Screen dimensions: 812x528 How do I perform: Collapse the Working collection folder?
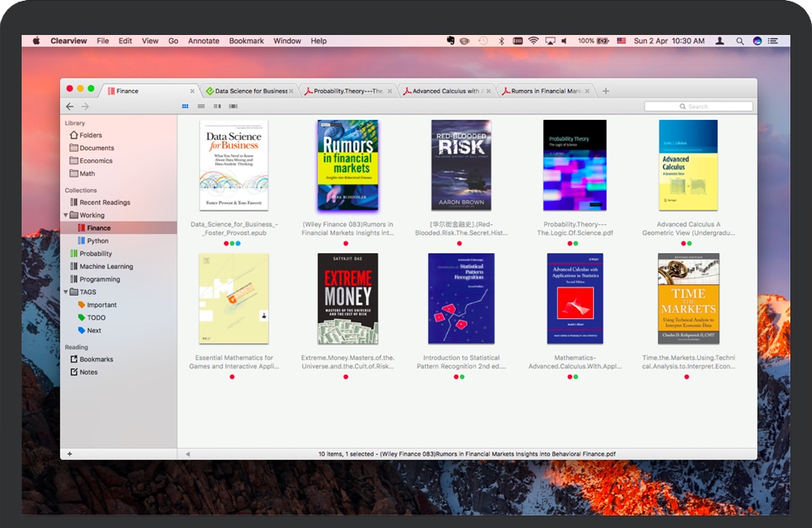(66, 215)
